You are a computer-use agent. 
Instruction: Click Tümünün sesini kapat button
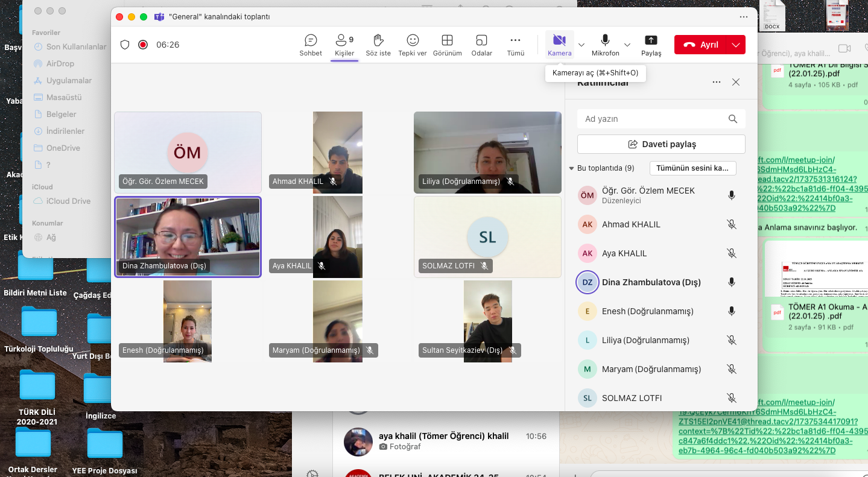click(x=692, y=168)
